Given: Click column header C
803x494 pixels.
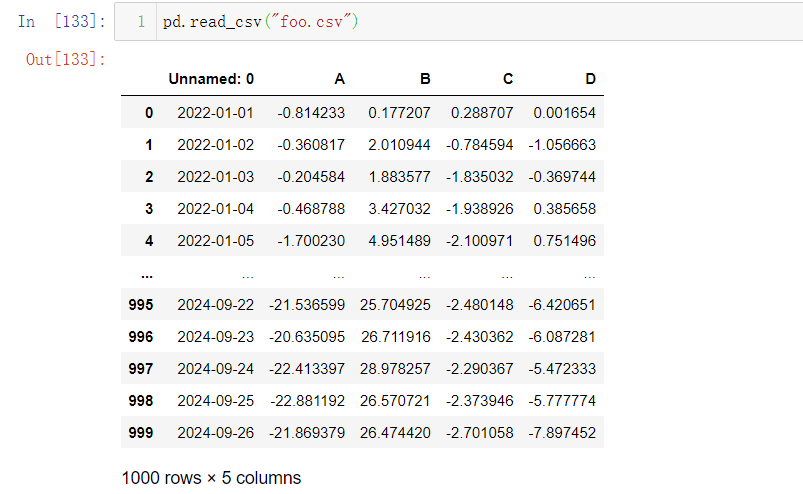Looking at the screenshot, I should point(508,79).
